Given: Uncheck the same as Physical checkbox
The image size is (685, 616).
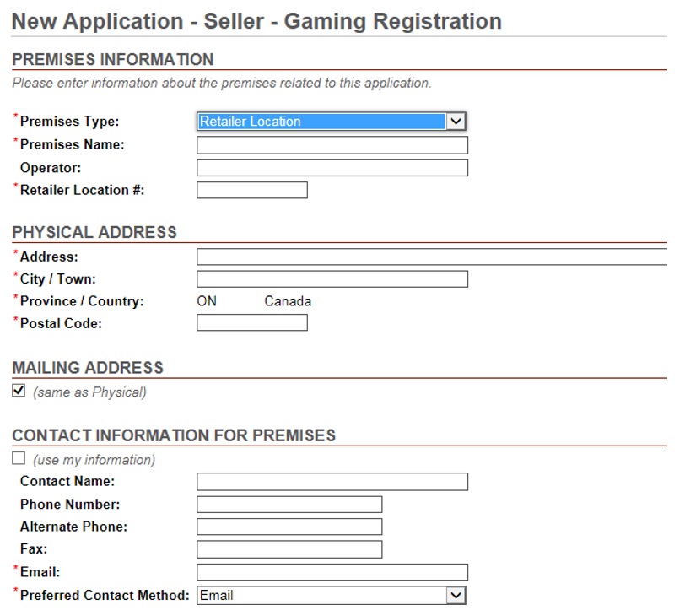Looking at the screenshot, I should (19, 390).
